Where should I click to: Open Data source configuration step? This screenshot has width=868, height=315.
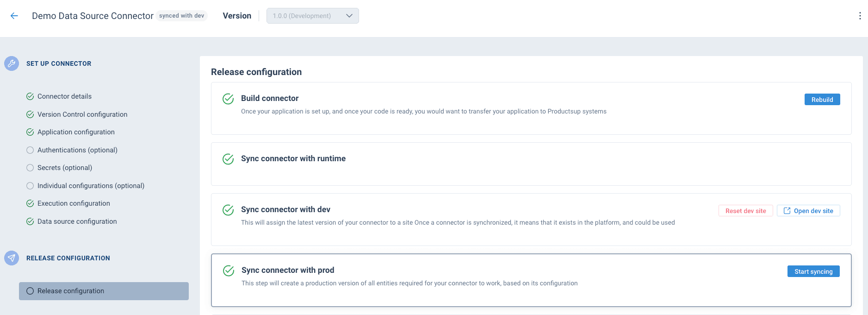point(77,221)
